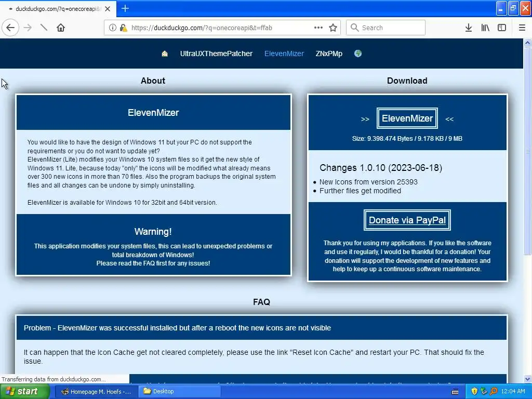
Task: Open the Desktop taskbar window
Action: click(180, 392)
